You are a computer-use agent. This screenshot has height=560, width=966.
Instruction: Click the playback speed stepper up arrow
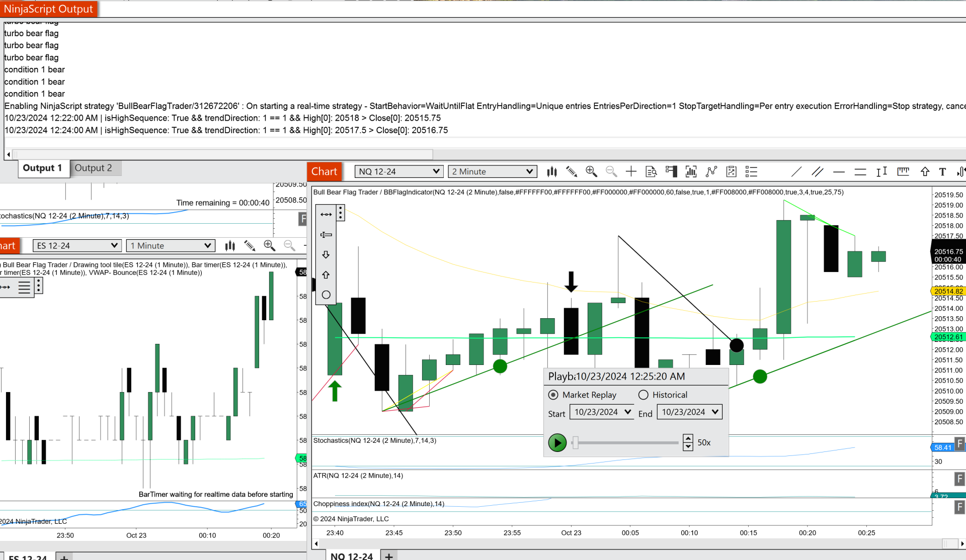point(688,438)
